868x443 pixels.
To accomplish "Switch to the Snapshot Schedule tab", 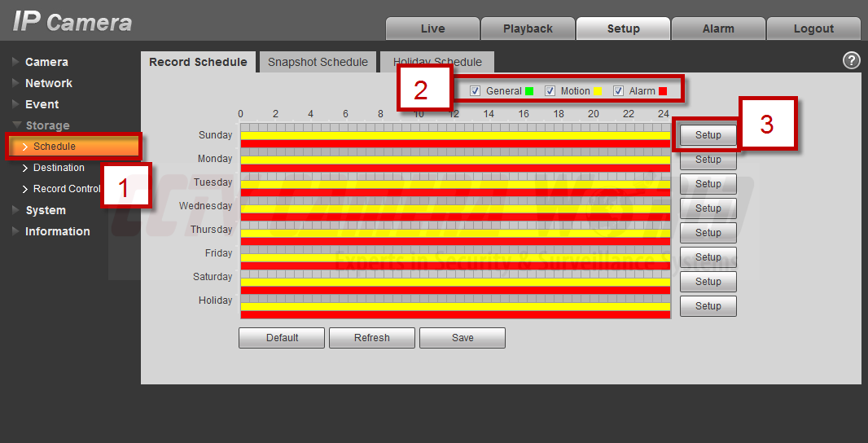I will (318, 62).
